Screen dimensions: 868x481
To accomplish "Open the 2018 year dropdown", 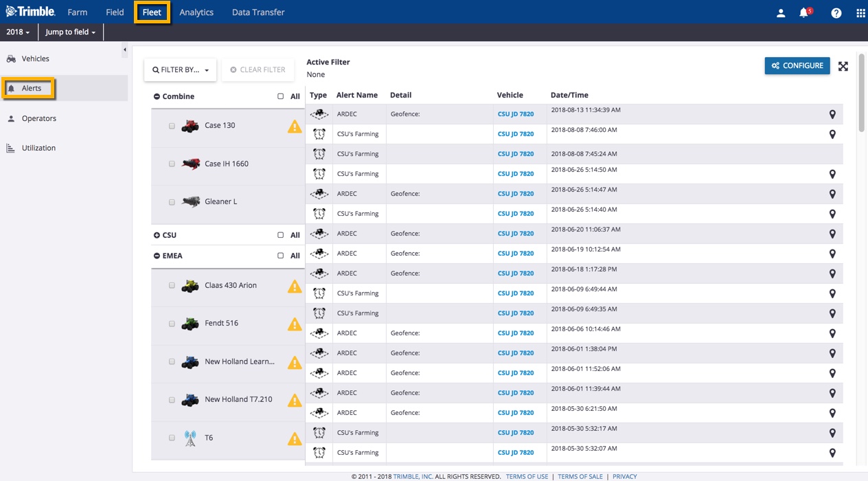I will coord(18,32).
